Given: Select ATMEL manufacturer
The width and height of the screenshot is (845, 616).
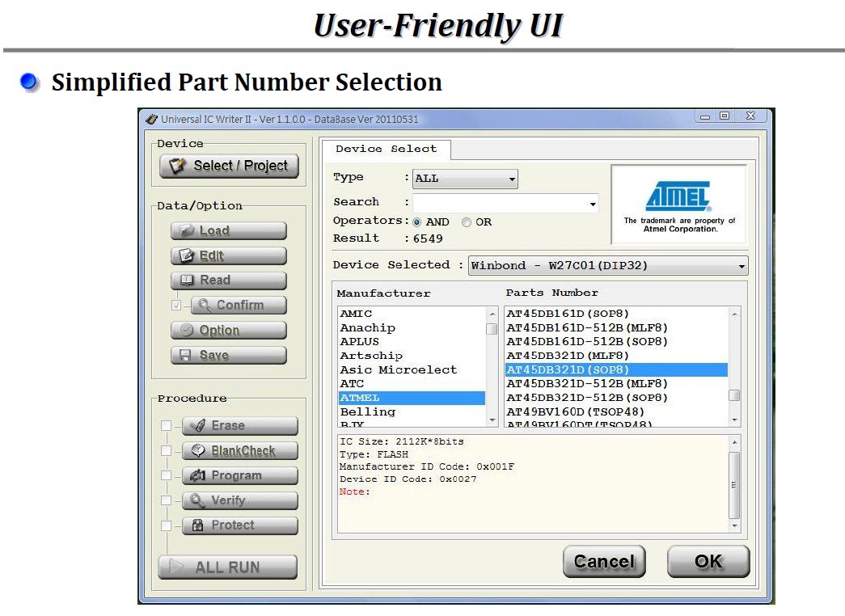Looking at the screenshot, I should (x=412, y=398).
